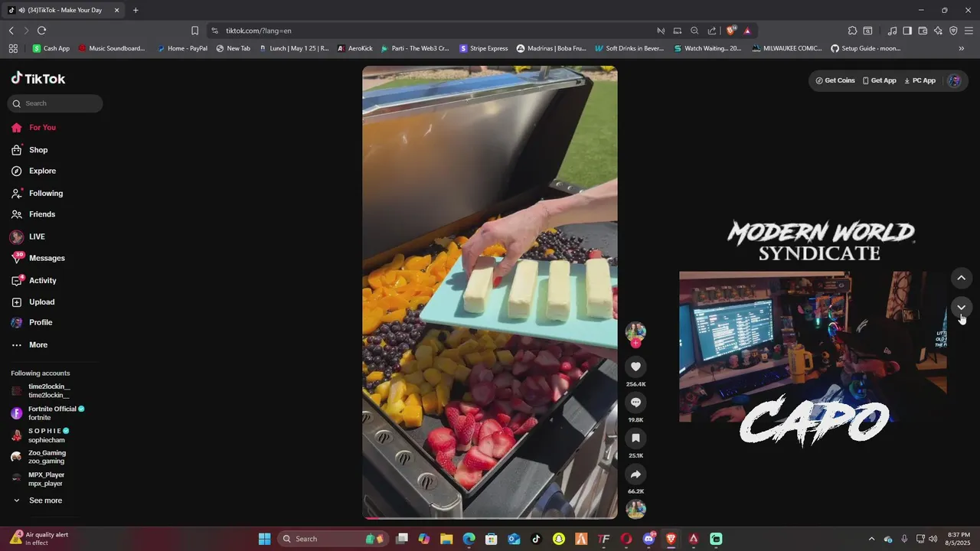Click the TikTok logo
This screenshot has height=551, width=980.
[x=38, y=79]
